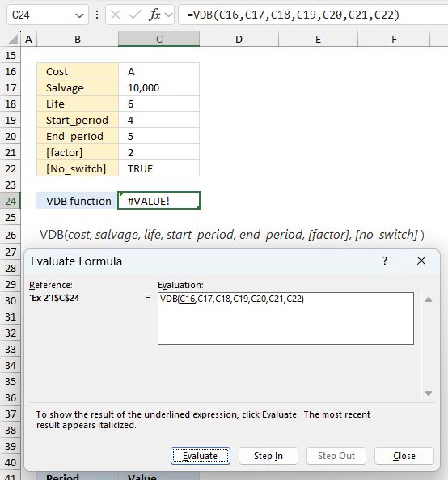Click the [factor] label cell
The width and height of the screenshot is (448, 480).
pos(78,152)
